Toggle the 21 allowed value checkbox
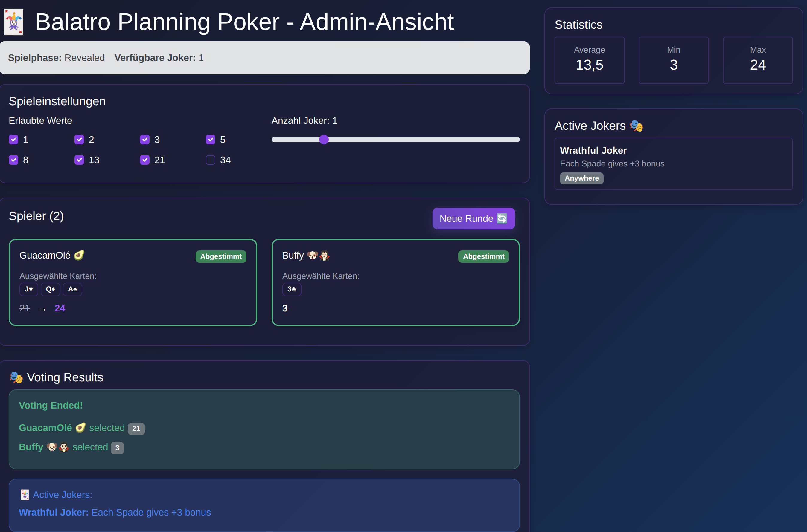This screenshot has width=807, height=532. 145,160
